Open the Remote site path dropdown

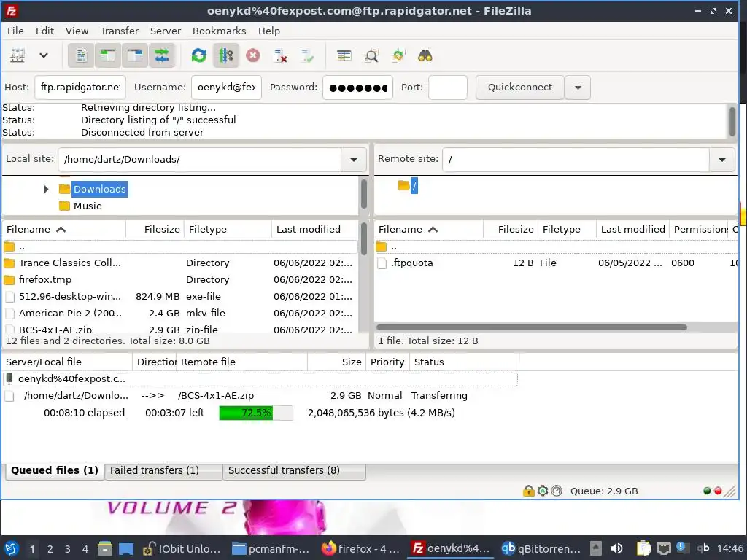721,159
